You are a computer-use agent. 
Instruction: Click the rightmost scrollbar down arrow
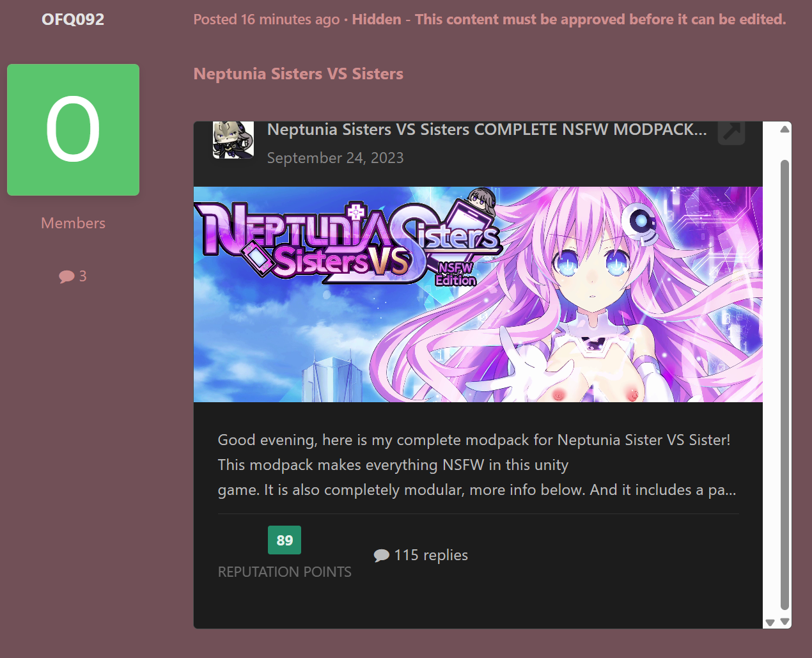tap(785, 622)
